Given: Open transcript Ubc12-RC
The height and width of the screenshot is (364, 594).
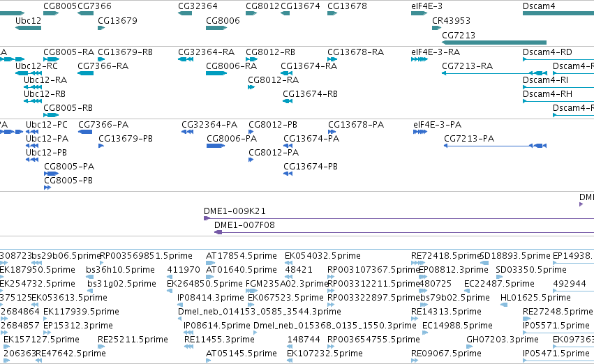Looking at the screenshot, I should pos(29,73).
